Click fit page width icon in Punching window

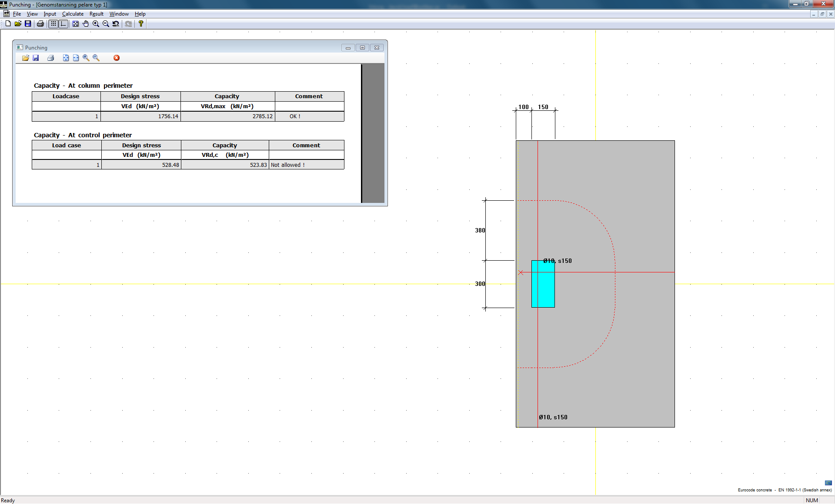[76, 58]
